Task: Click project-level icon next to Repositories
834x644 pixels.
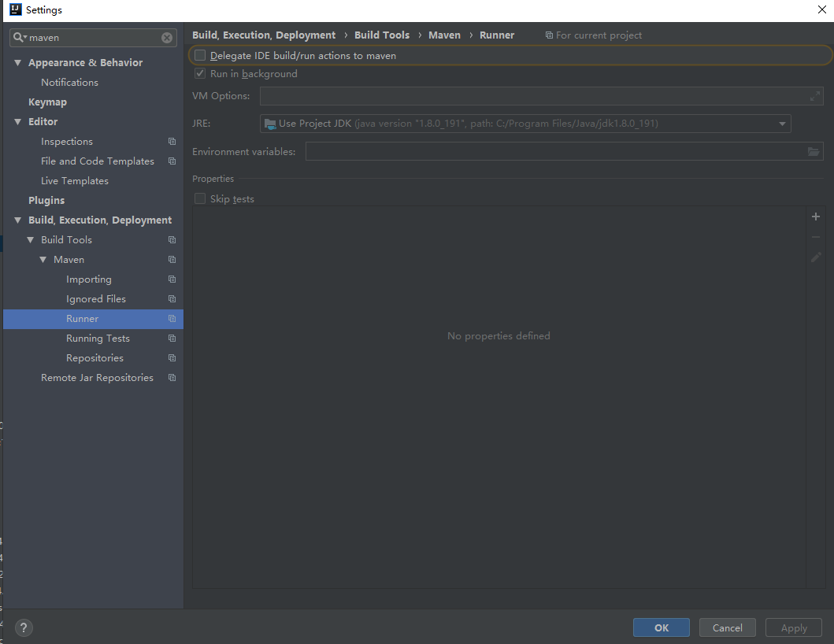Action: click(172, 358)
